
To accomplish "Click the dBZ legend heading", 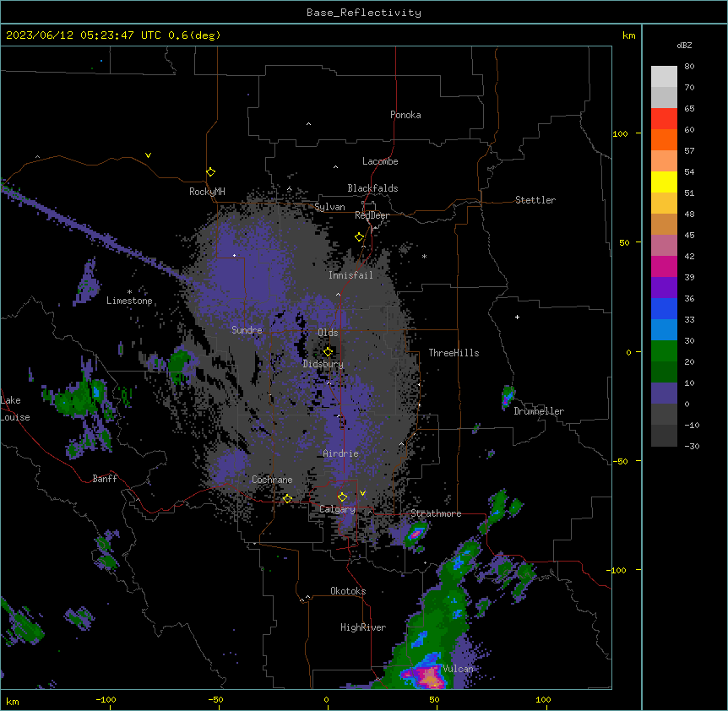I will pos(684,46).
